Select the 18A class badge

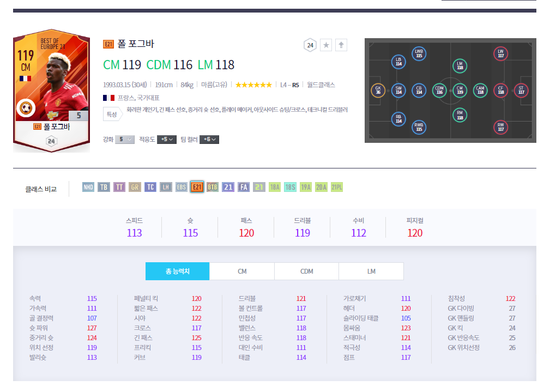tap(275, 187)
